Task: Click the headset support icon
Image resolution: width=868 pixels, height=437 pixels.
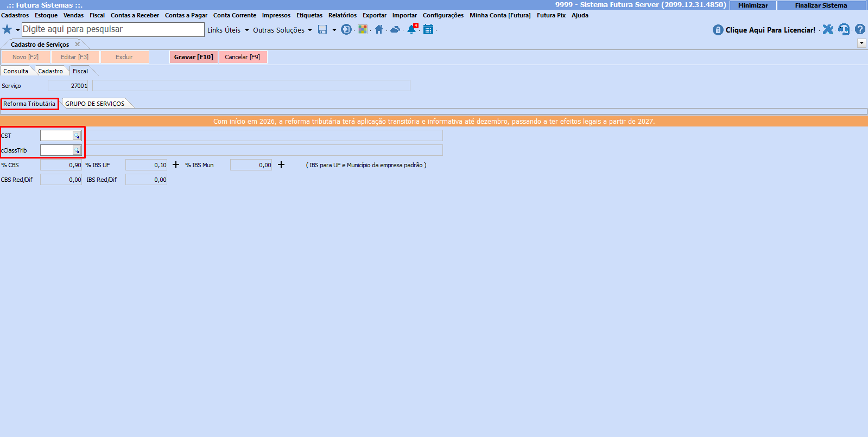Action: click(844, 29)
